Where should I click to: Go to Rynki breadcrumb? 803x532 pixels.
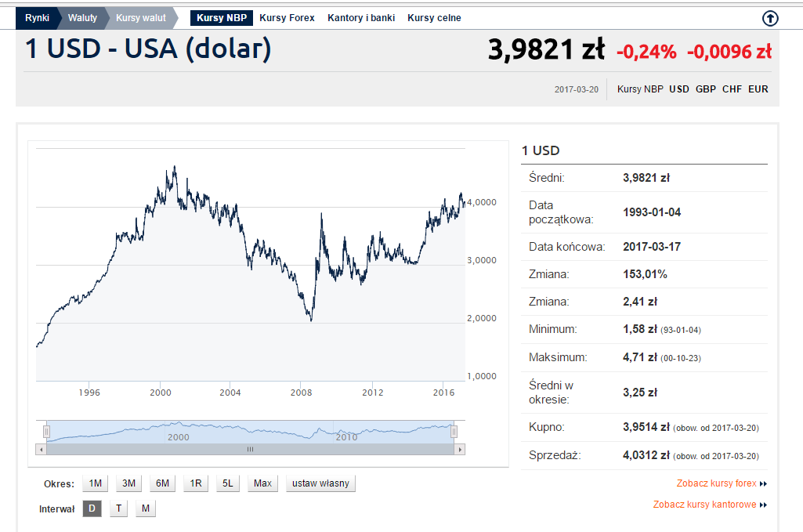click(x=37, y=18)
